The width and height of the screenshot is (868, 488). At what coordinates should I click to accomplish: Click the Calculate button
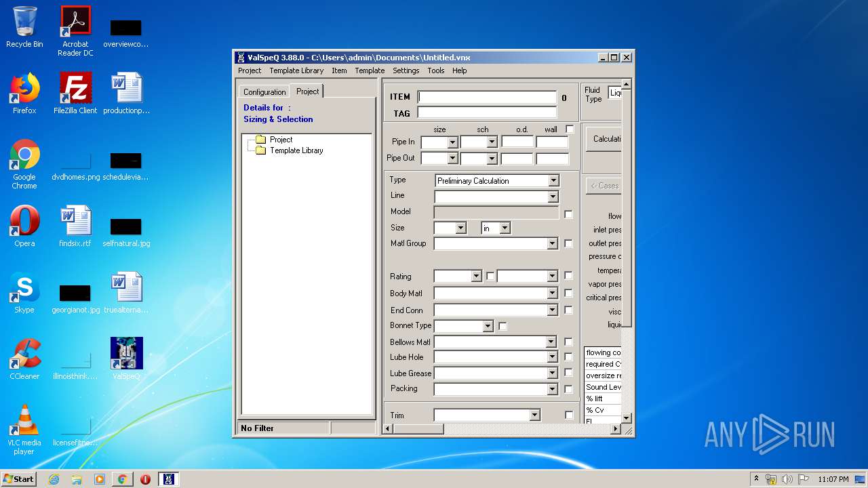click(x=604, y=139)
